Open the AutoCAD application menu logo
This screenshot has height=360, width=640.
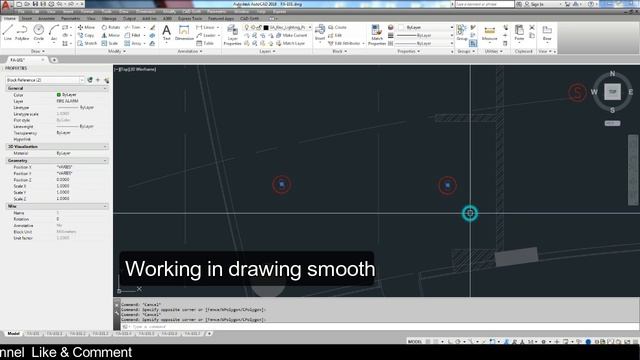[6, 4]
